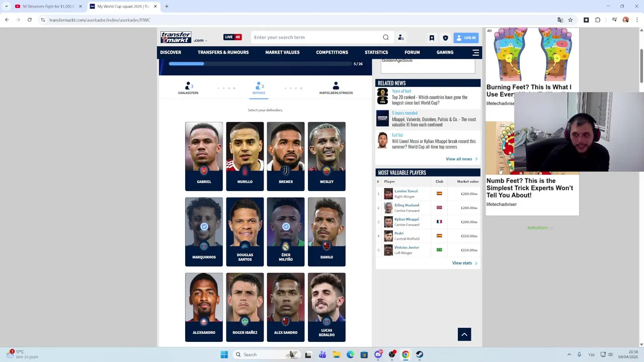Image resolution: width=644 pixels, height=362 pixels.
Task: Deselect the Marquinhos player card
Action: pos(204,232)
